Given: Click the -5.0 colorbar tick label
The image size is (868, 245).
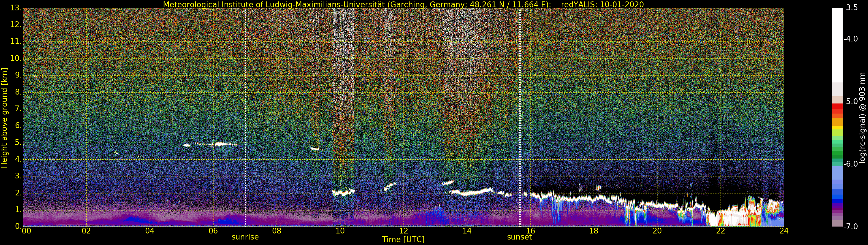Looking at the screenshot, I should click(850, 101).
